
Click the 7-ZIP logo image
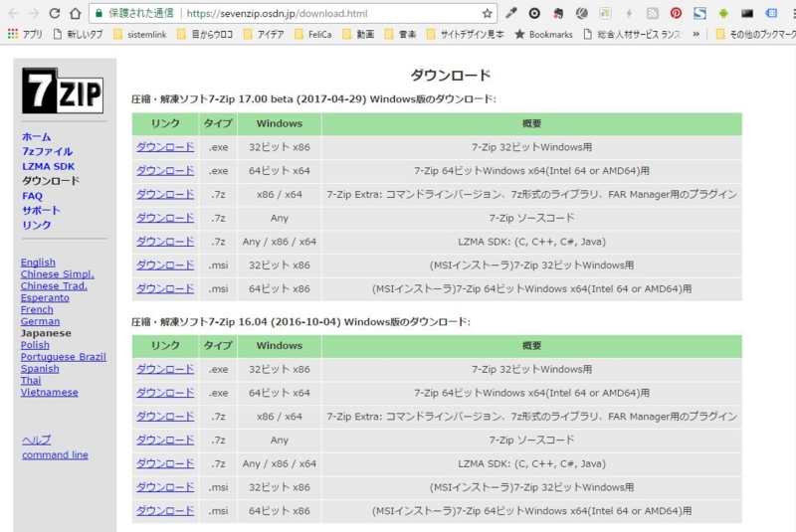63,90
